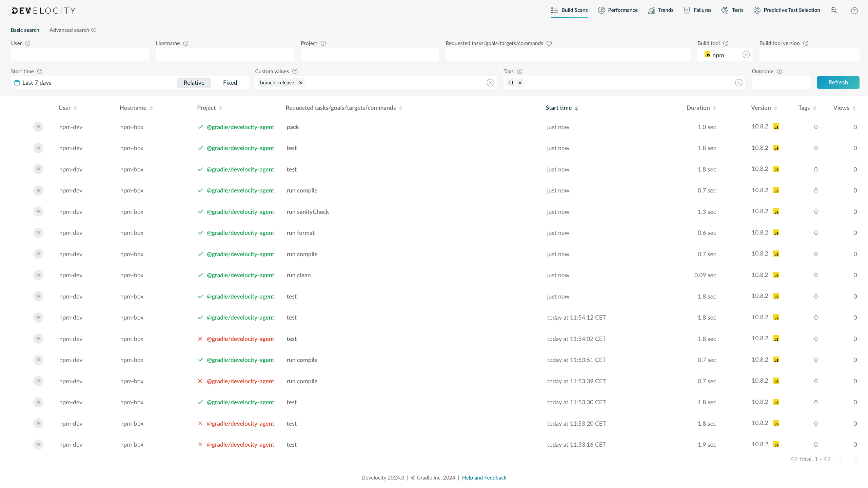The image size is (868, 488).
Task: Click the green check on the run sanityCheck row
Action: 200,212
